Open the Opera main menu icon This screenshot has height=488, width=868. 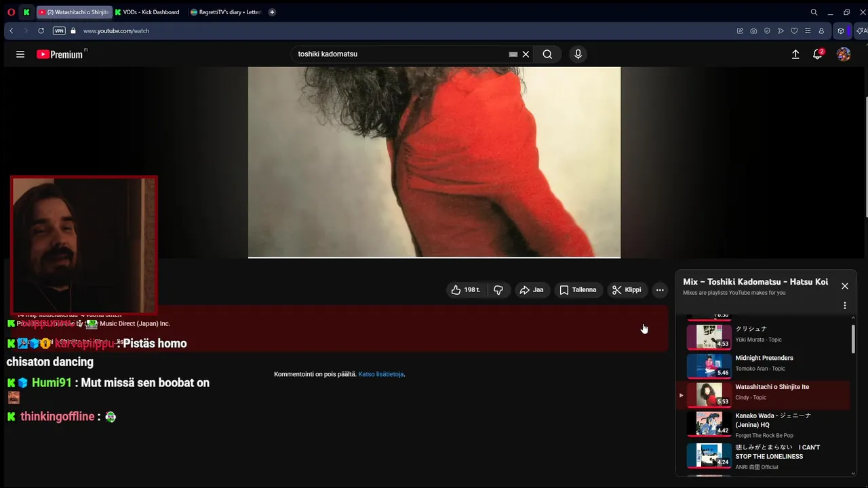pyautogui.click(x=11, y=12)
